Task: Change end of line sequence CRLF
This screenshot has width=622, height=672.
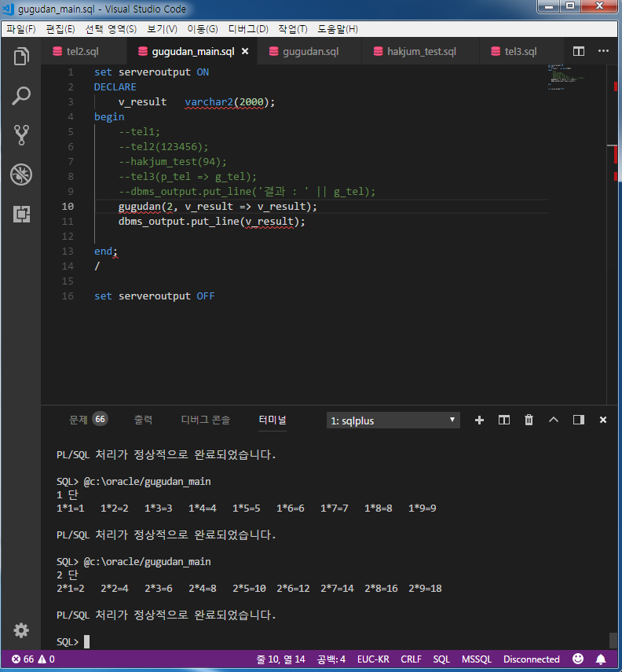Action: coord(411,659)
